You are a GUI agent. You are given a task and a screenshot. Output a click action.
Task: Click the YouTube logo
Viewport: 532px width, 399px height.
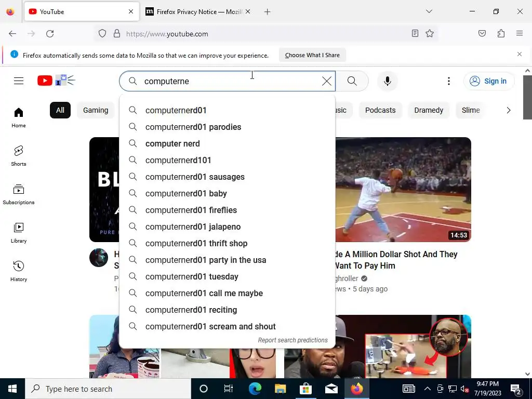(x=56, y=81)
